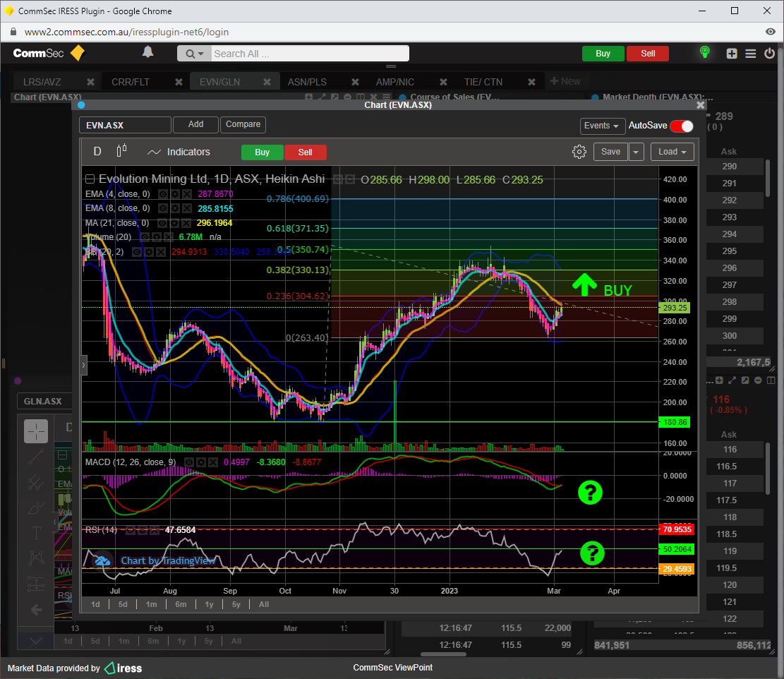Switch to the AMP/NIC tab

tap(395, 82)
